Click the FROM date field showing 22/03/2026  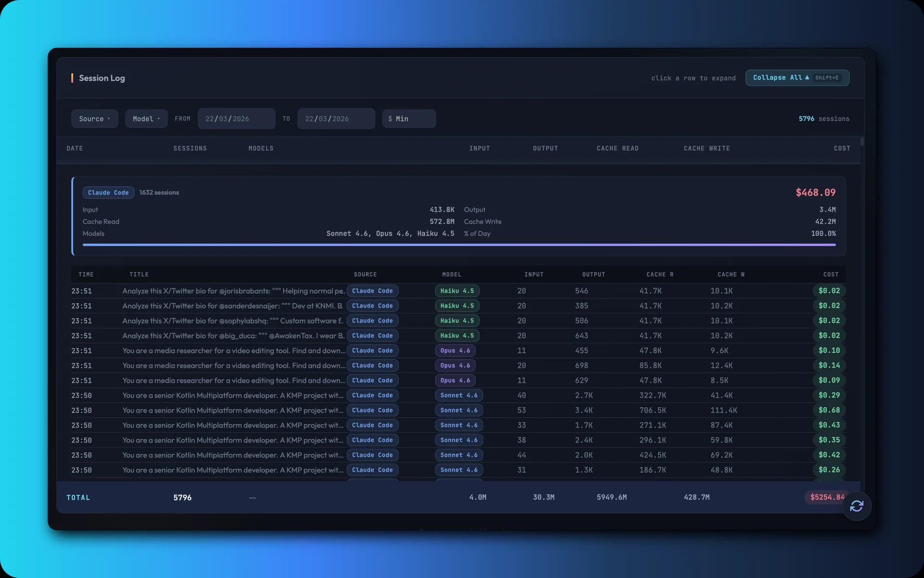(x=236, y=118)
